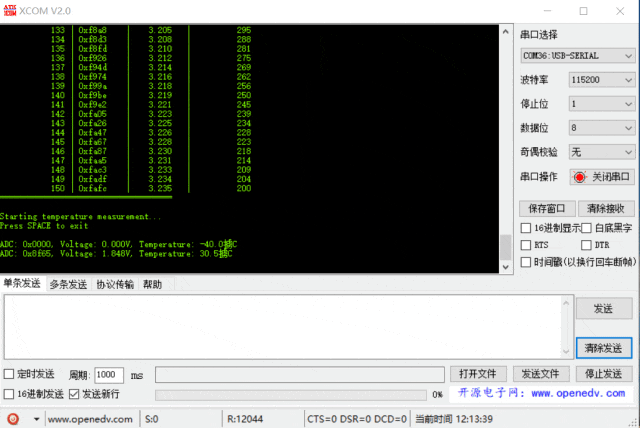The width and height of the screenshot is (640, 428).
Task: Click the send box scrollbar down arrow
Action: click(566, 351)
